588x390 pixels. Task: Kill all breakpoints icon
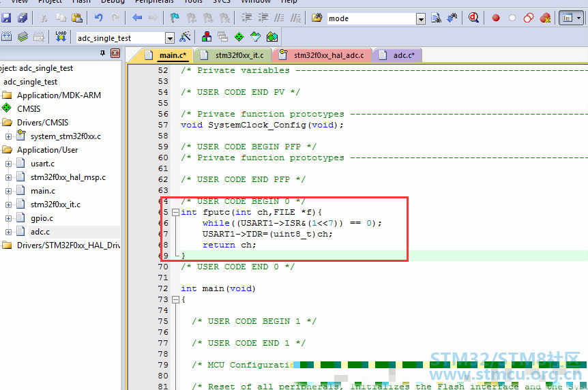[x=545, y=18]
